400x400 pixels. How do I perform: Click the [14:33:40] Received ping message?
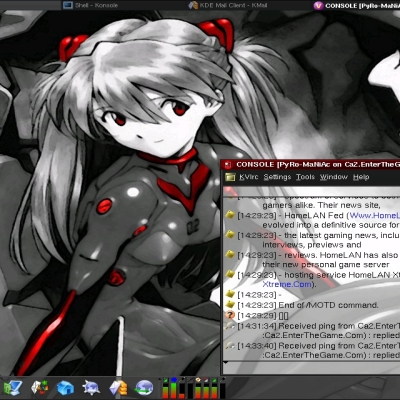318,350
